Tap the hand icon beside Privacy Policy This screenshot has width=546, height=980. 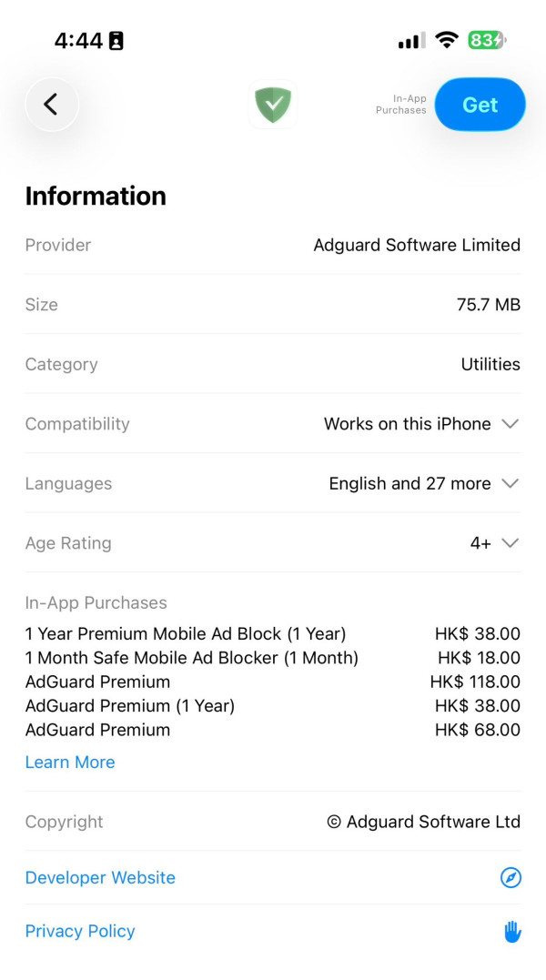(x=512, y=931)
